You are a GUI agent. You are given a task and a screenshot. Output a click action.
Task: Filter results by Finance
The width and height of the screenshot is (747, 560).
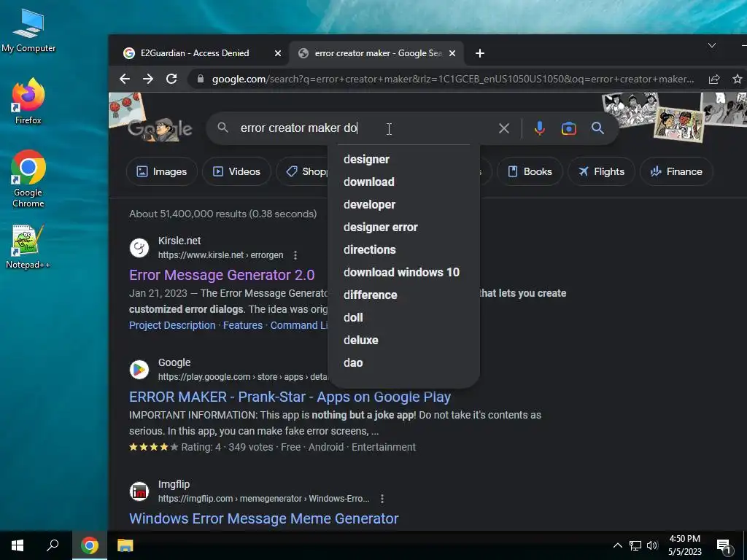676,171
